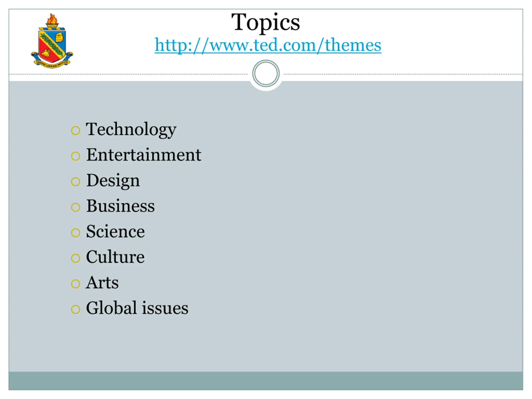
Task: Click the bullet circle beside Culture
Action: (75, 258)
